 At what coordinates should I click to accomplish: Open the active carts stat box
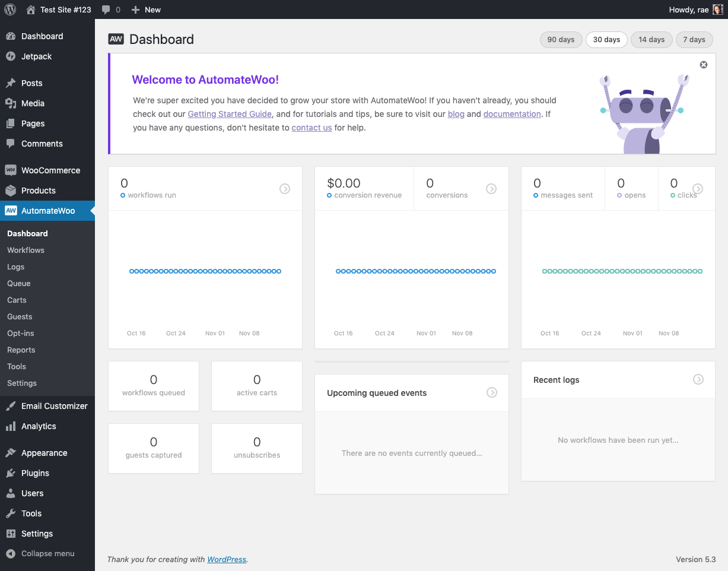(257, 386)
